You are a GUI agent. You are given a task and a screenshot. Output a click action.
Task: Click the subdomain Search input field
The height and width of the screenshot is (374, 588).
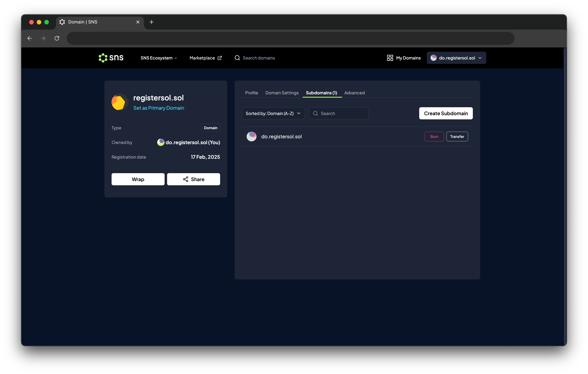tap(342, 113)
